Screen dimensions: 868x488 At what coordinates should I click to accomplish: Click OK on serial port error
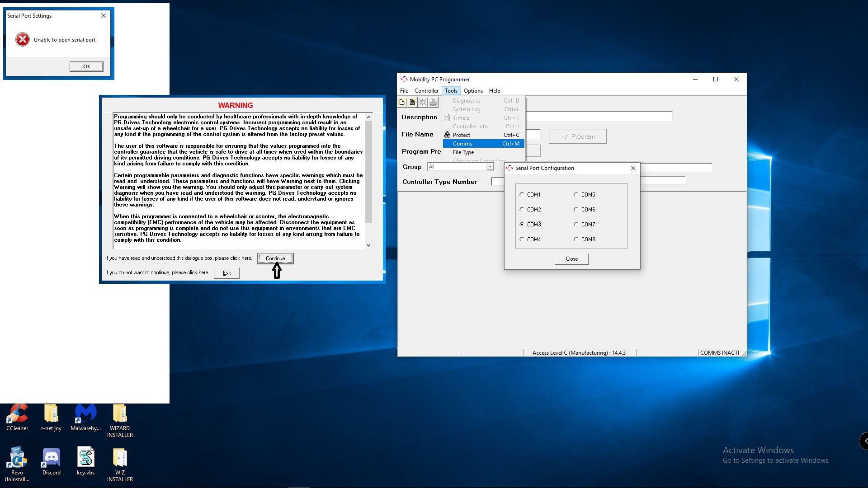coord(86,66)
